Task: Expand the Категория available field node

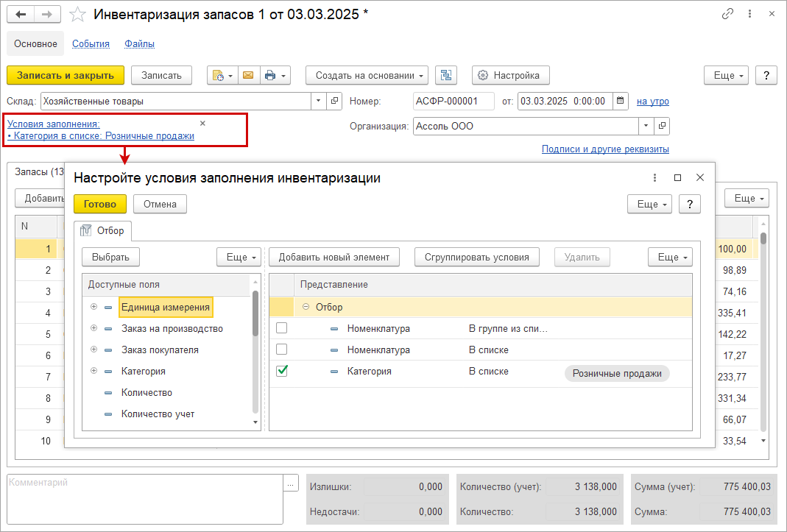Action: (93, 371)
